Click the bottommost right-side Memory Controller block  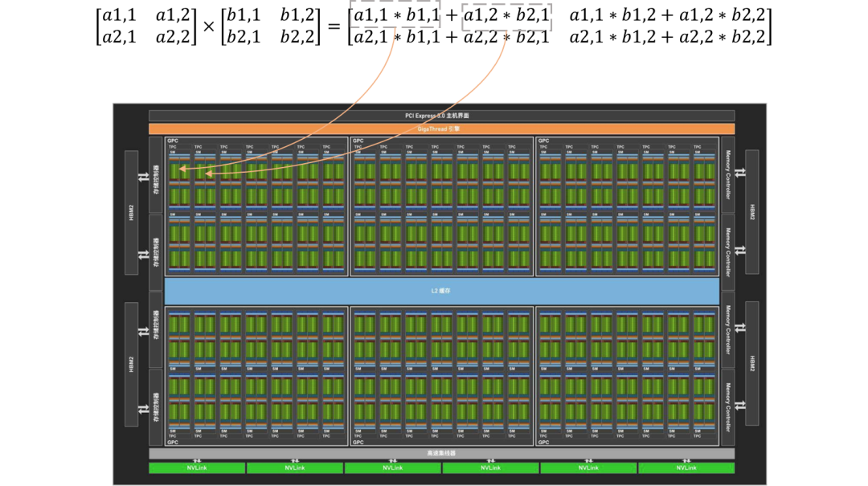click(729, 407)
